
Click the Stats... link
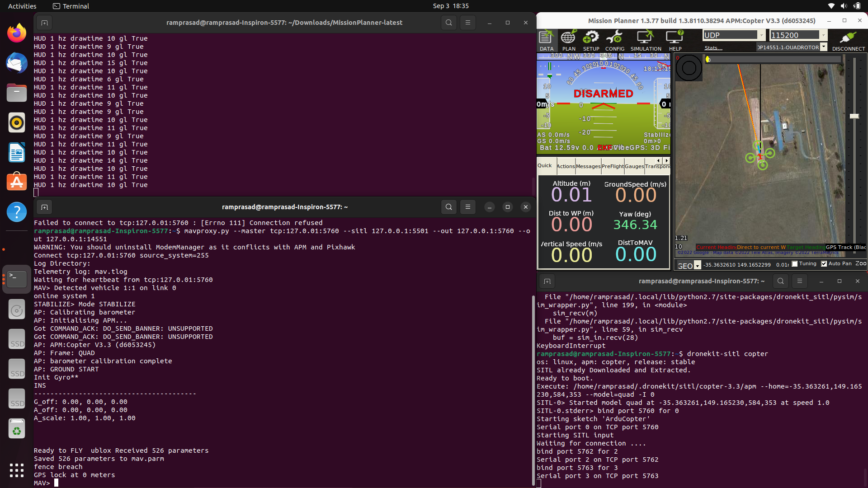713,48
